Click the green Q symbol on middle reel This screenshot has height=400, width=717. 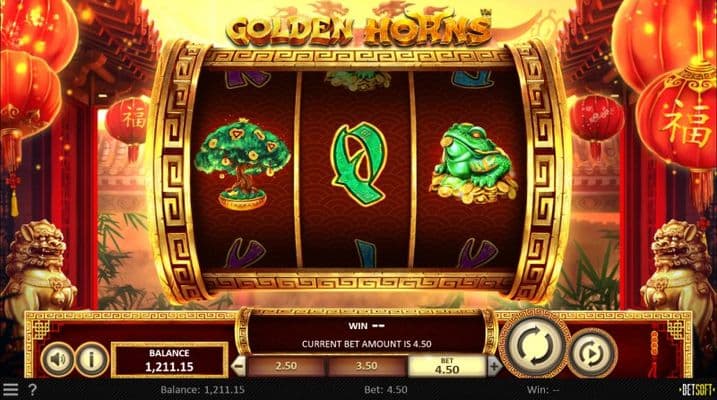click(x=358, y=164)
